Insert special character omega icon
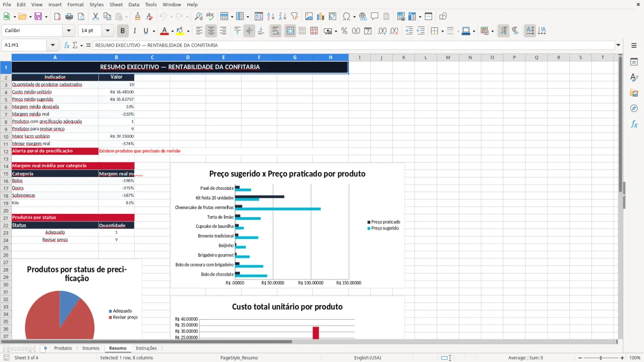The image size is (644, 362). pos(346,17)
